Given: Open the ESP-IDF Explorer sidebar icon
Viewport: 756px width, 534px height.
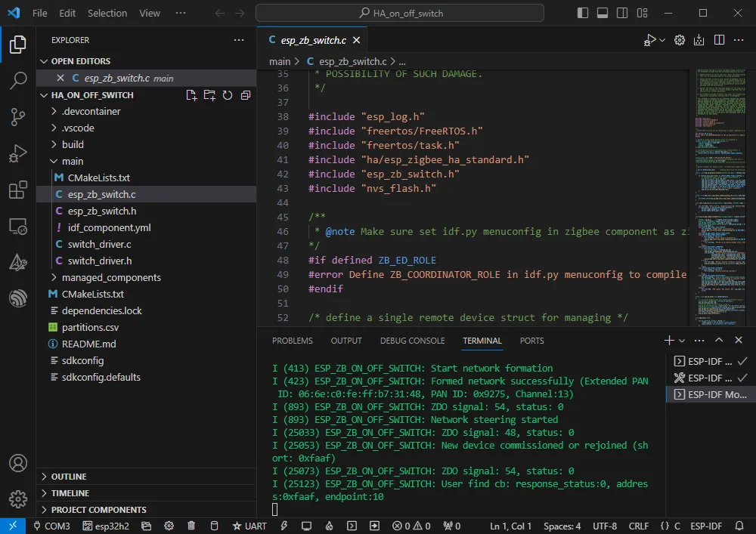Looking at the screenshot, I should (x=18, y=298).
